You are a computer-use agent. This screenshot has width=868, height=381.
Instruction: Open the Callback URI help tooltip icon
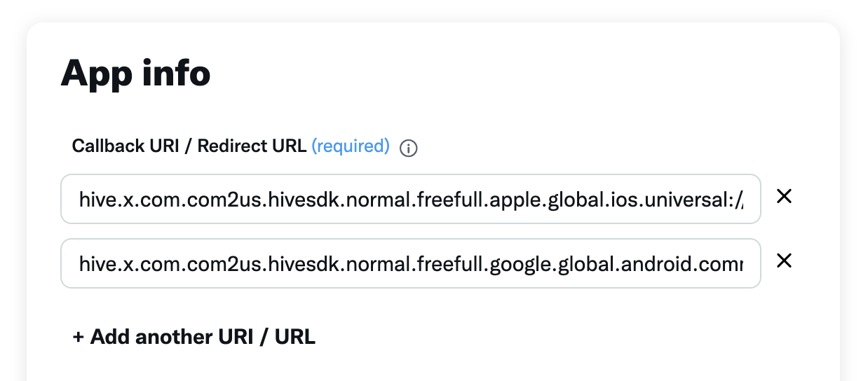(x=408, y=148)
